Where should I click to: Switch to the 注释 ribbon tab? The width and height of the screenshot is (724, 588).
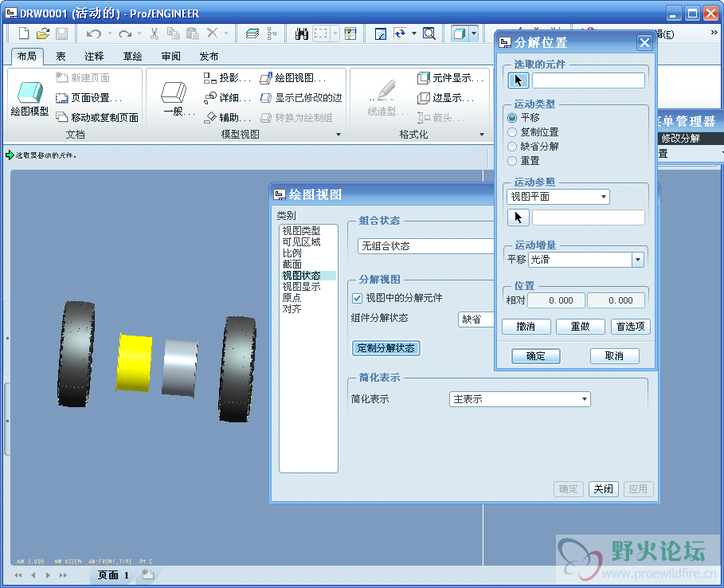click(94, 57)
